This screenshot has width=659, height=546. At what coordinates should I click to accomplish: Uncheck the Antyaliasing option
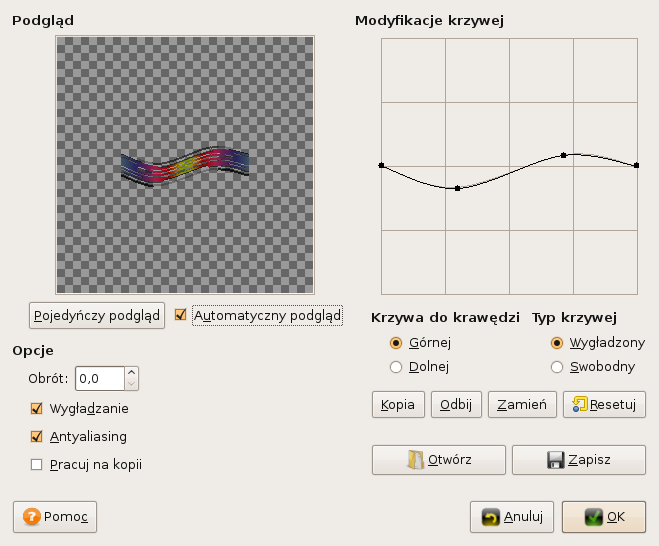coord(38,436)
